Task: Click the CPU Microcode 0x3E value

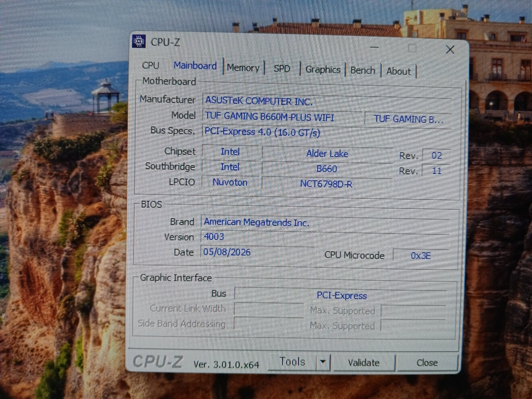Action: click(x=421, y=255)
